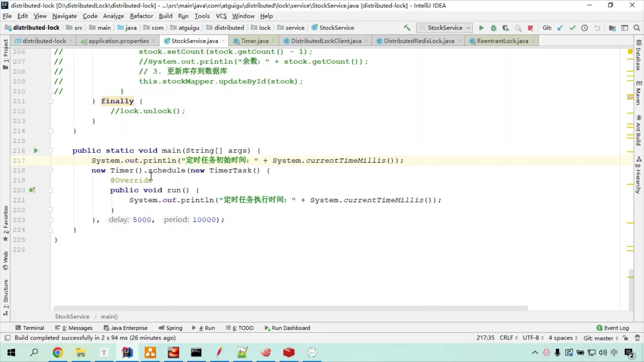Open the 0: Messages tool window

click(x=74, y=328)
